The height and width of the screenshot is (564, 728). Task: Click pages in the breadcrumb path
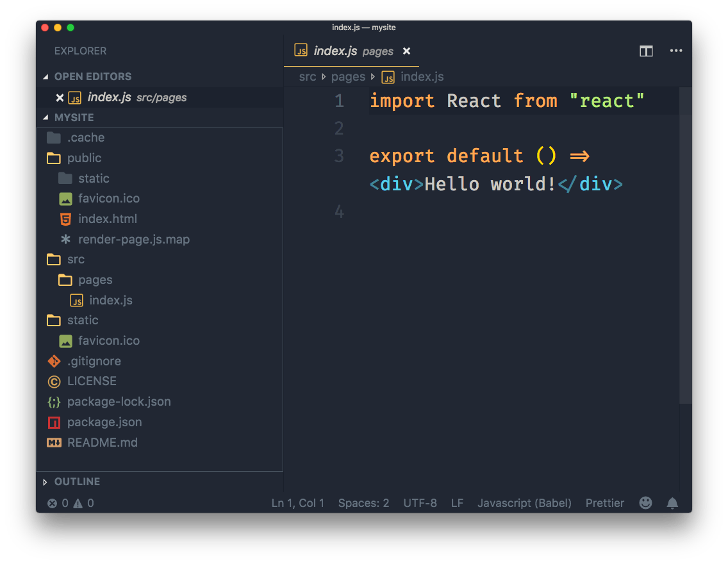click(348, 77)
